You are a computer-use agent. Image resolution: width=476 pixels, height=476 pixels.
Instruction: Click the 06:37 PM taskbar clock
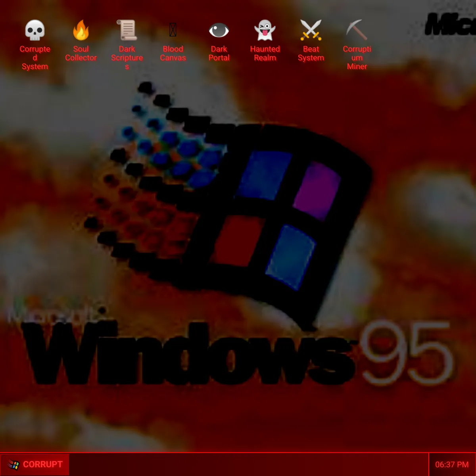(x=452, y=464)
